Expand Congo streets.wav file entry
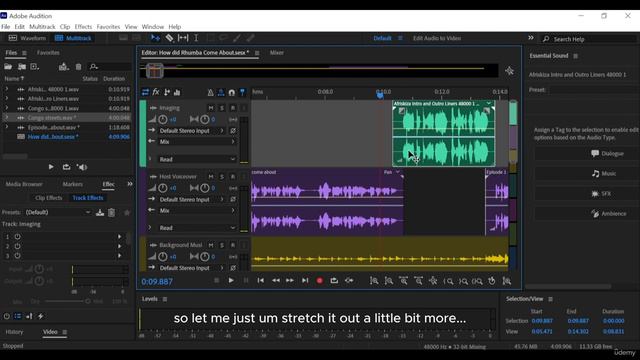 (7, 118)
